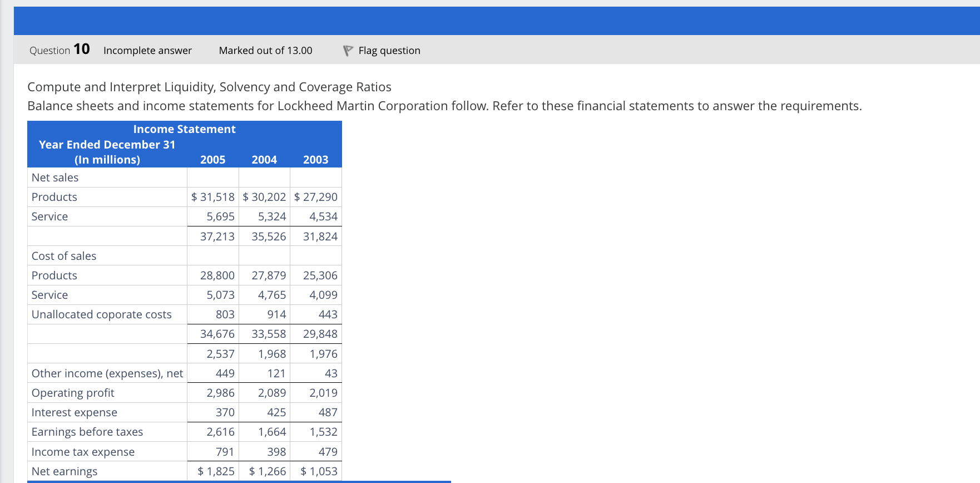Click the $ 1,266 cell

(x=264, y=471)
